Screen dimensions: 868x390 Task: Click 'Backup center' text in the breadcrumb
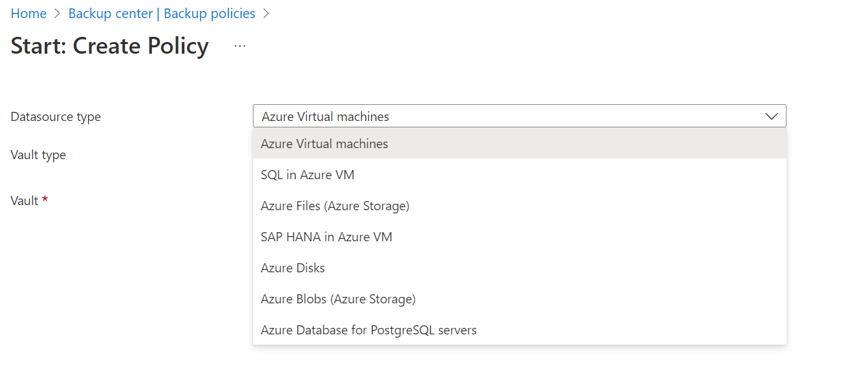pos(111,14)
